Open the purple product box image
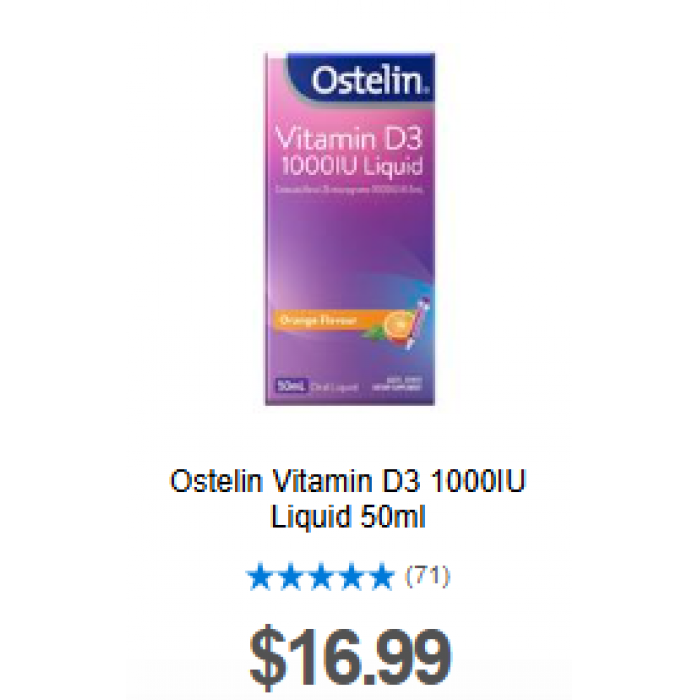Screen dimensions: 700x700 tap(350, 229)
